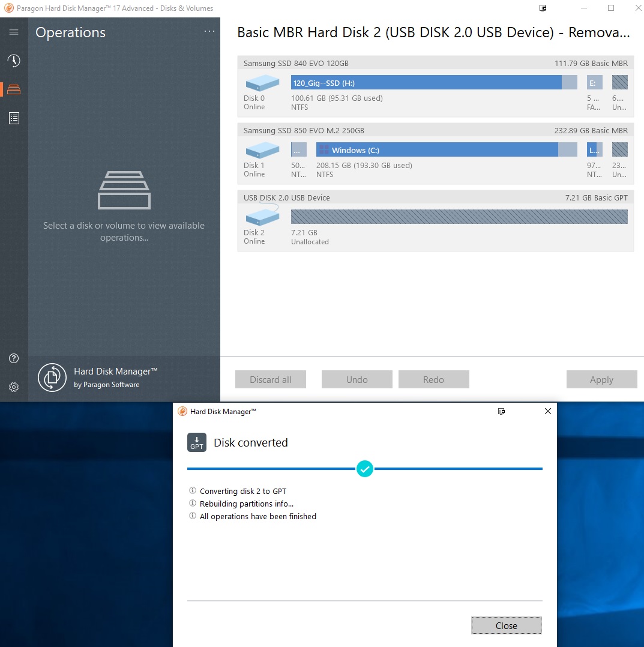The height and width of the screenshot is (647, 644).
Task: Open the help question mark icon
Action: click(x=14, y=358)
